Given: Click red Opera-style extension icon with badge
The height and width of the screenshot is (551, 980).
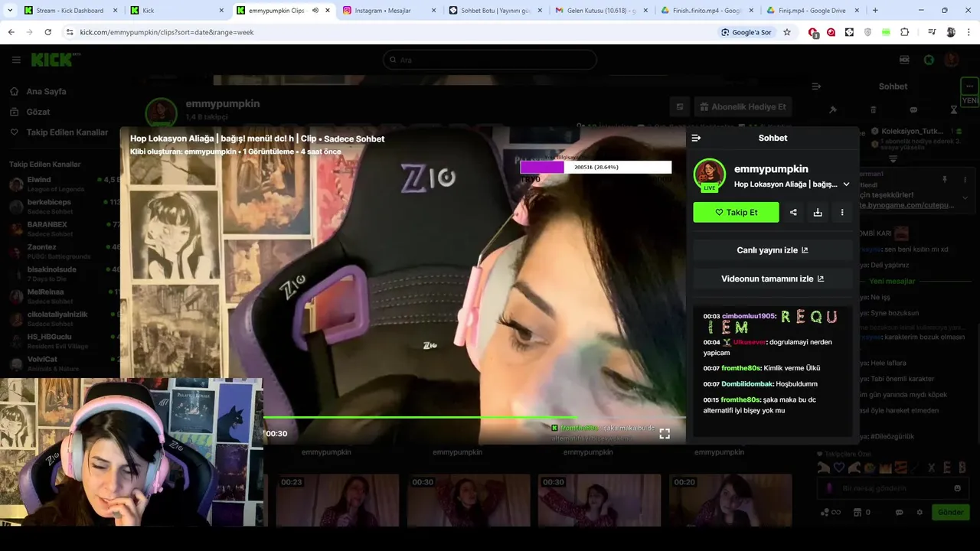Looking at the screenshot, I should pos(813,32).
